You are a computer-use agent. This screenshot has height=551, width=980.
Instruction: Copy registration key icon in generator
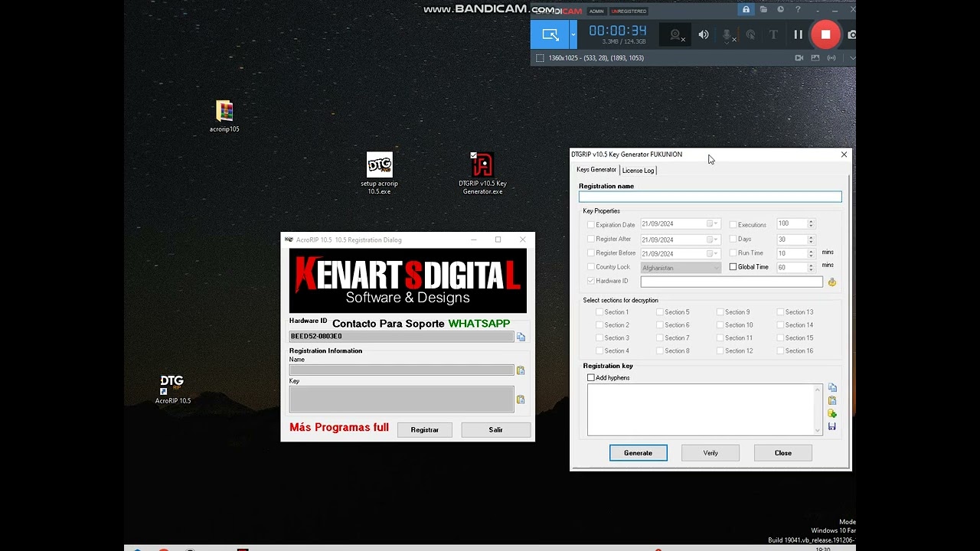point(832,388)
